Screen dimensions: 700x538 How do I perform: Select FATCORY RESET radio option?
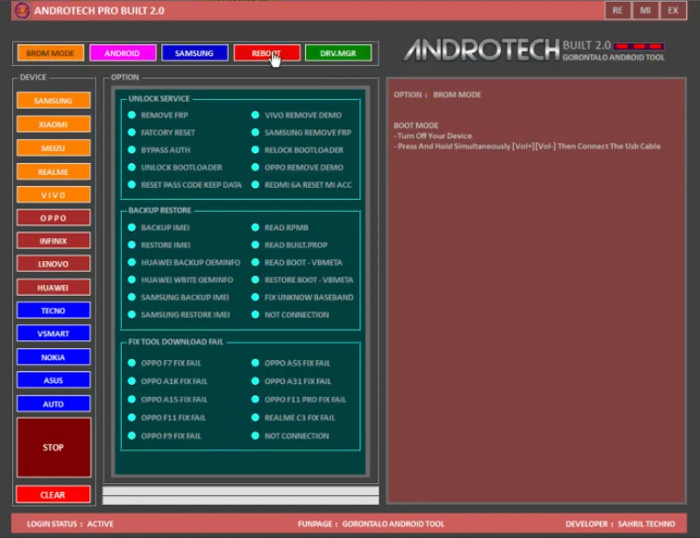[162, 133]
